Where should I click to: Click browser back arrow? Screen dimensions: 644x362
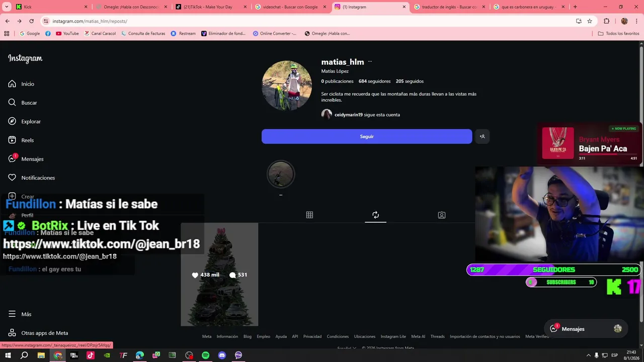7,21
